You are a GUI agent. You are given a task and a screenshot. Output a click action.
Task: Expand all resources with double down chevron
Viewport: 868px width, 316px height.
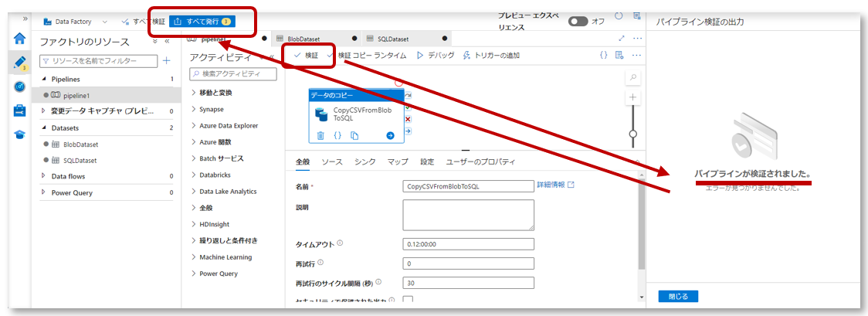pyautogui.click(x=155, y=42)
